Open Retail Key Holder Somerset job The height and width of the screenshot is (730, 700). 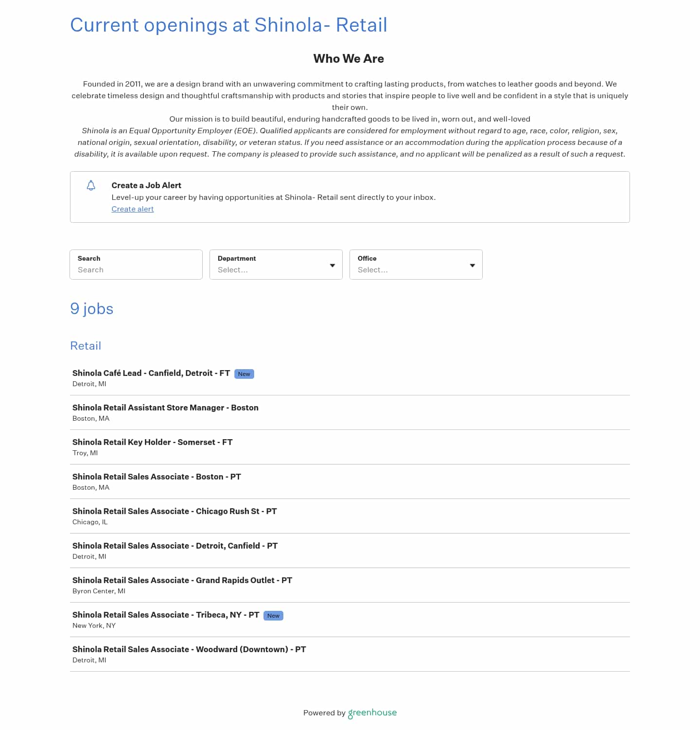pyautogui.click(x=152, y=442)
